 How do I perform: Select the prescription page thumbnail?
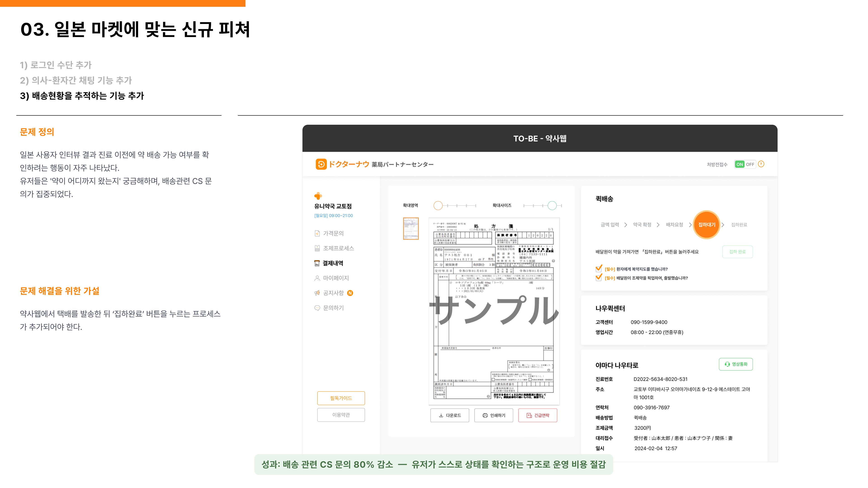click(411, 229)
